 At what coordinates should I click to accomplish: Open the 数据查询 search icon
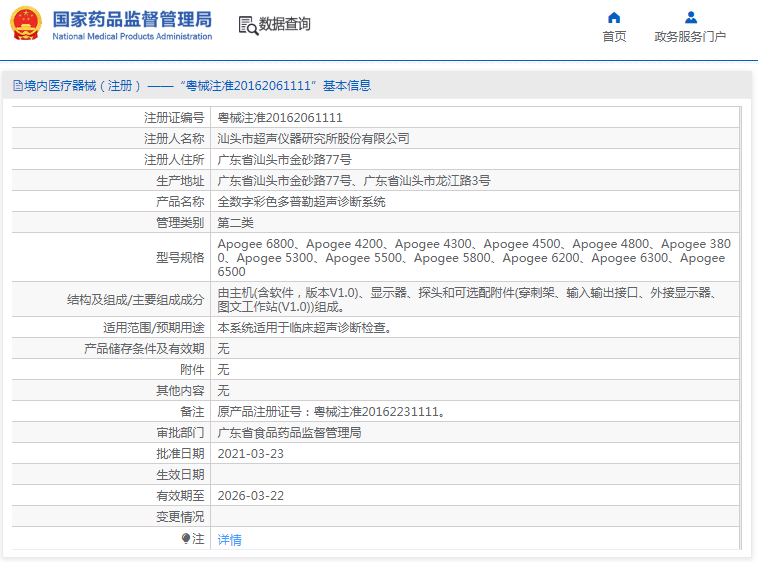pos(248,25)
